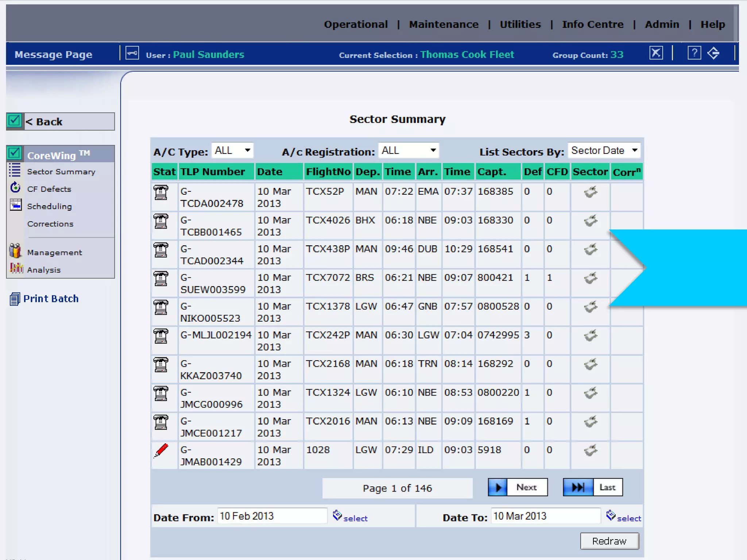Open sector plane icon for flight TCX242P

point(591,336)
